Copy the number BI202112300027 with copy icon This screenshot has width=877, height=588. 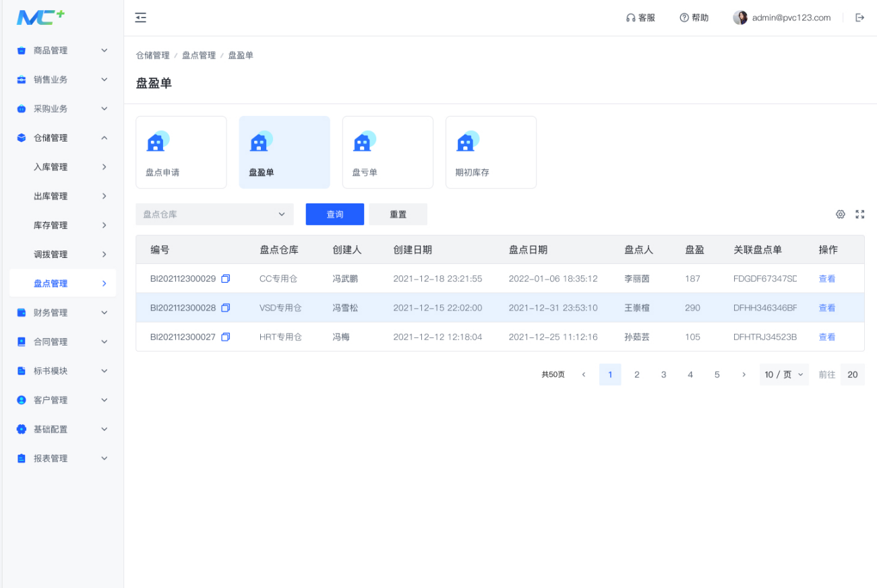tap(226, 337)
